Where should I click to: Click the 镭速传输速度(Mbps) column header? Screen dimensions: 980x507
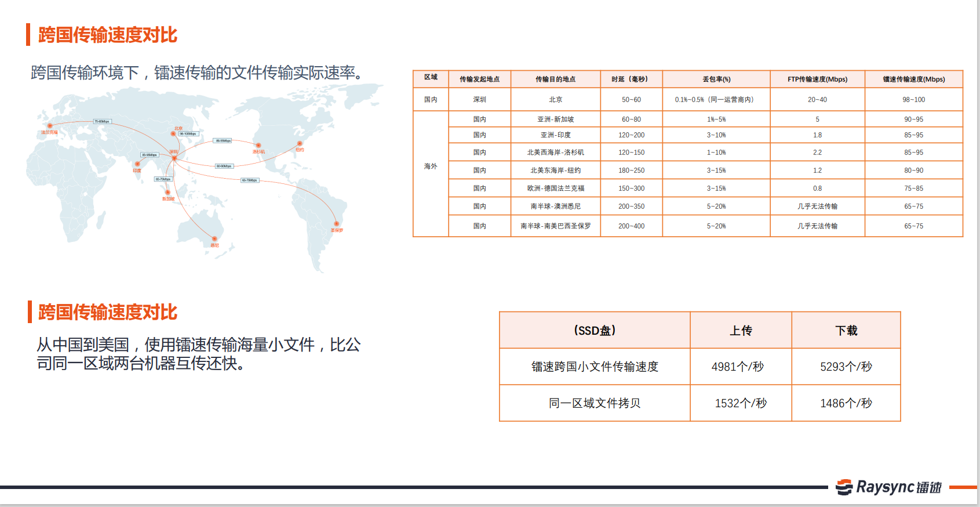914,79
